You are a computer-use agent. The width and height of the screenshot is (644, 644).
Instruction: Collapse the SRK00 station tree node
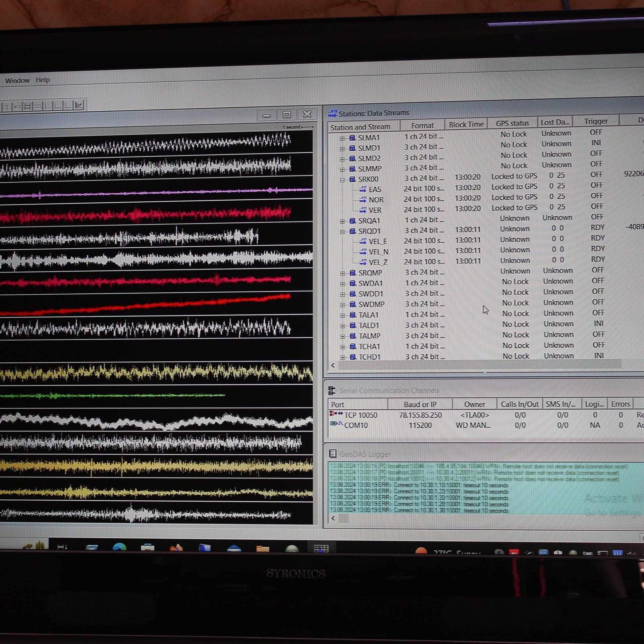[342, 180]
